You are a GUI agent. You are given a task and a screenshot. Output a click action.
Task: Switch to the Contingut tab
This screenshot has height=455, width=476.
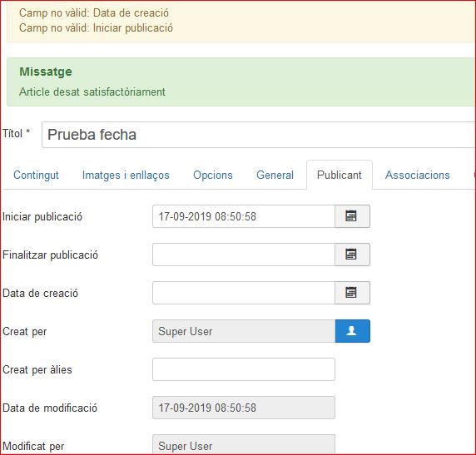pos(36,176)
